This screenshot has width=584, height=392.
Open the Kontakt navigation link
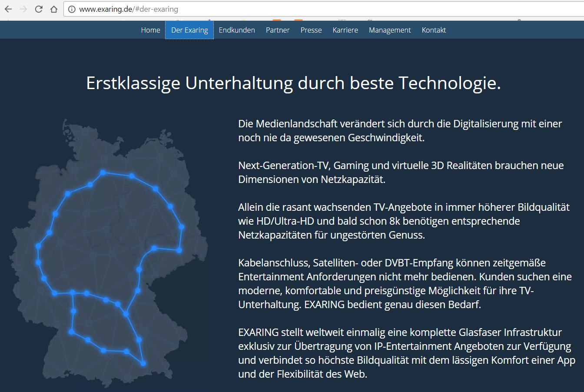coord(434,30)
